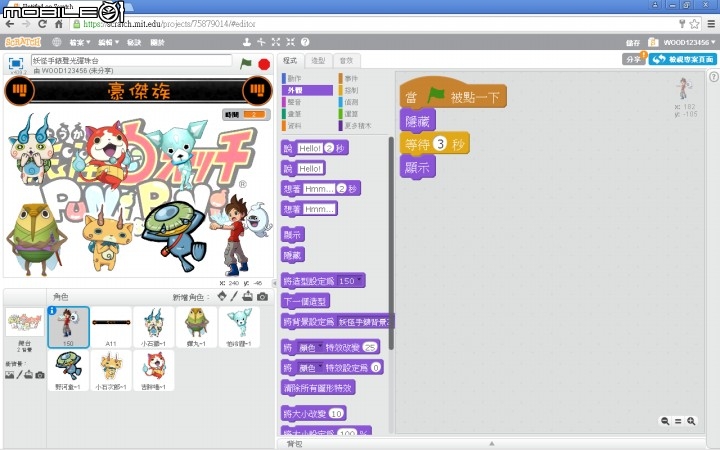Select the Grow sprite tool
Screen dimensions: 720x450
pyautogui.click(x=276, y=42)
